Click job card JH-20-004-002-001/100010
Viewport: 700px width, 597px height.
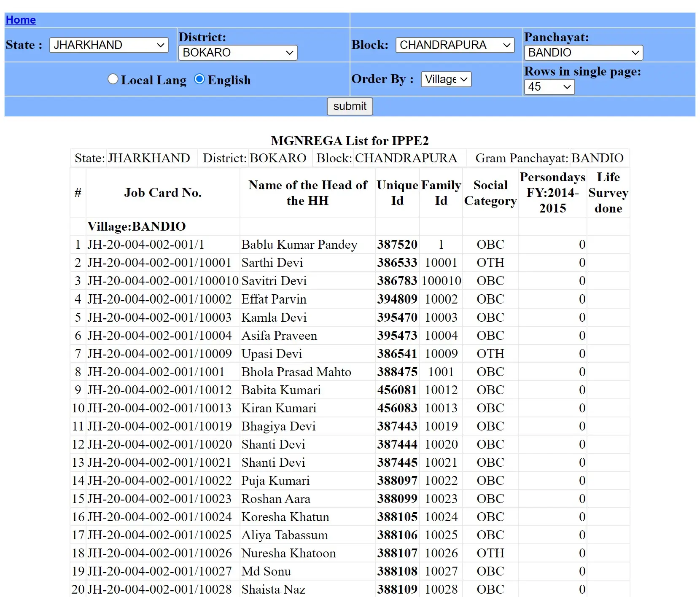pyautogui.click(x=163, y=281)
